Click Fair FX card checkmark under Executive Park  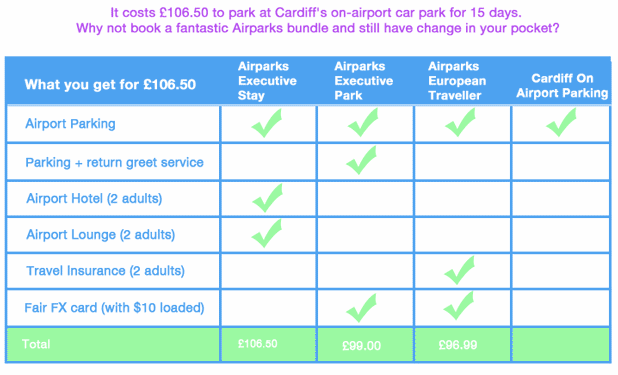(x=361, y=308)
